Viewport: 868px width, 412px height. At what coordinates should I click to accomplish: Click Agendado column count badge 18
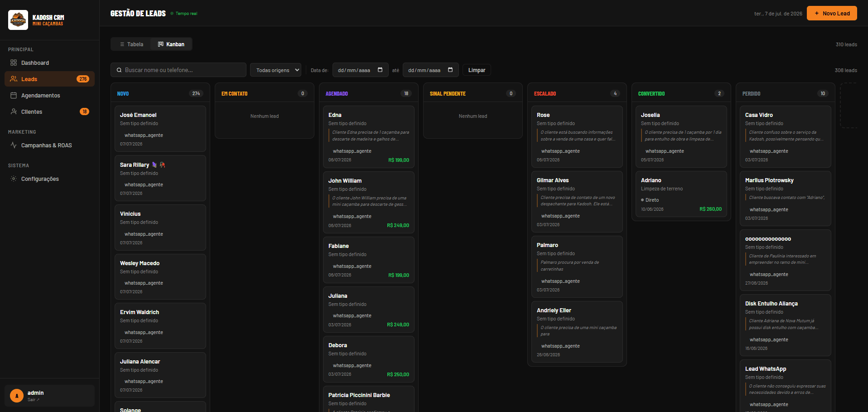406,93
